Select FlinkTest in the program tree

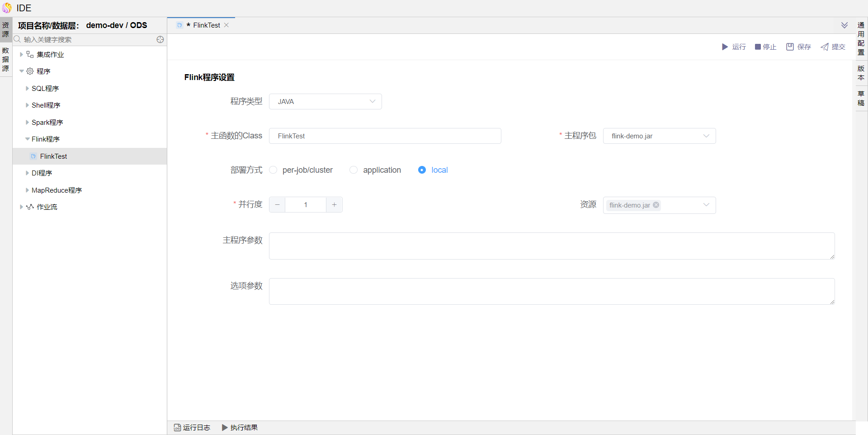(53, 156)
